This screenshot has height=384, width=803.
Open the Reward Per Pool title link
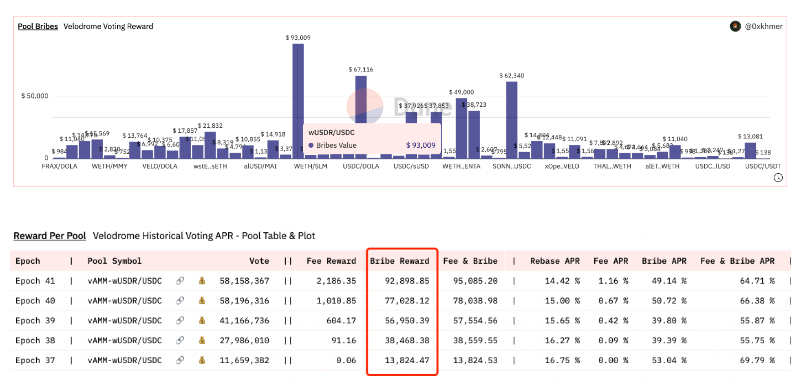tap(50, 236)
